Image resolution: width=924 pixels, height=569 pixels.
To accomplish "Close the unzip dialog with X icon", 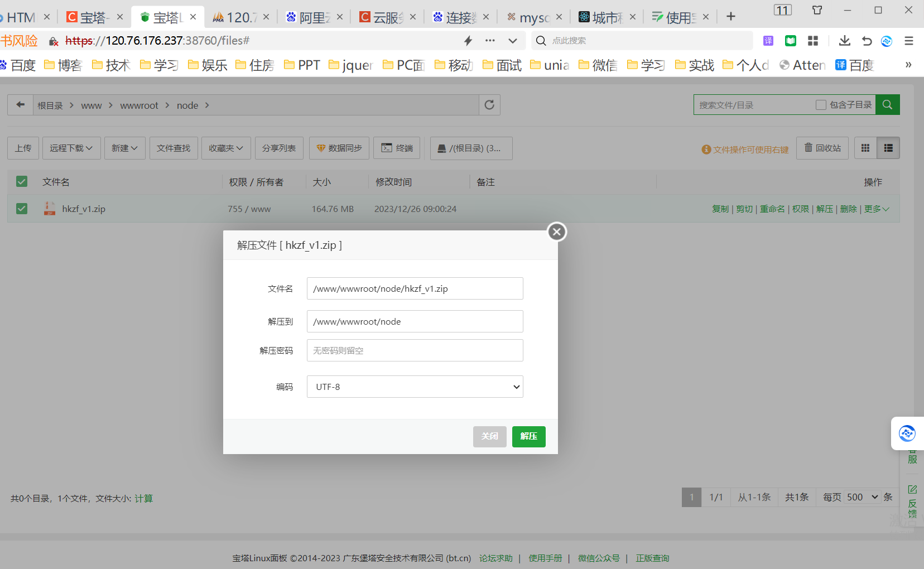I will point(556,232).
